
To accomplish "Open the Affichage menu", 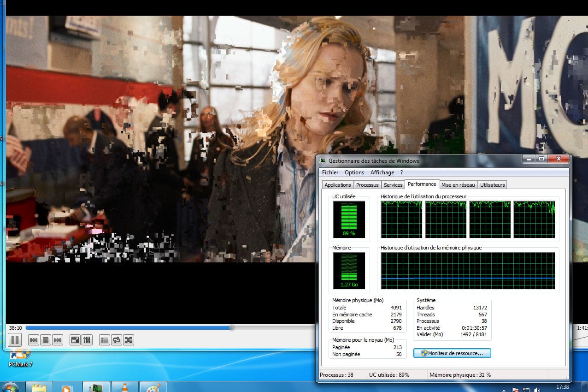I will click(x=382, y=172).
